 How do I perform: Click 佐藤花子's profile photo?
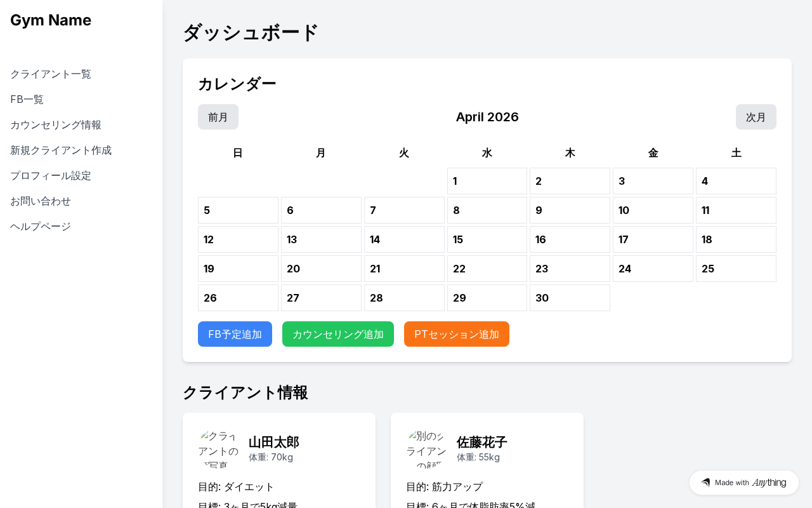(426, 448)
